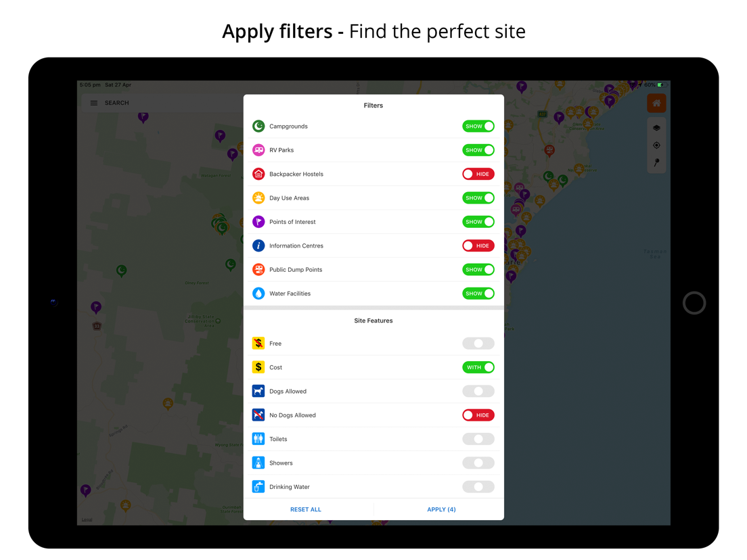
Task: Toggle RV Parks SHOW switch
Action: (478, 150)
